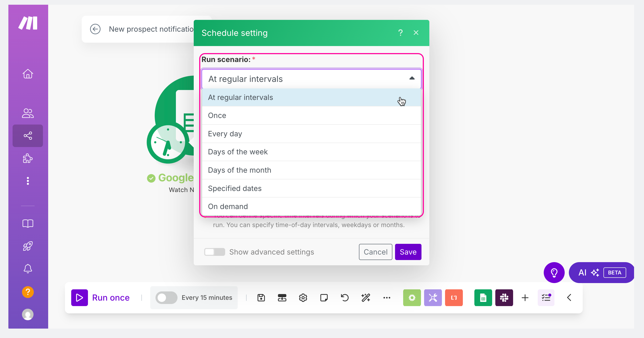644x338 pixels.
Task: Expand more sidebar options three dots
Action: tap(28, 181)
